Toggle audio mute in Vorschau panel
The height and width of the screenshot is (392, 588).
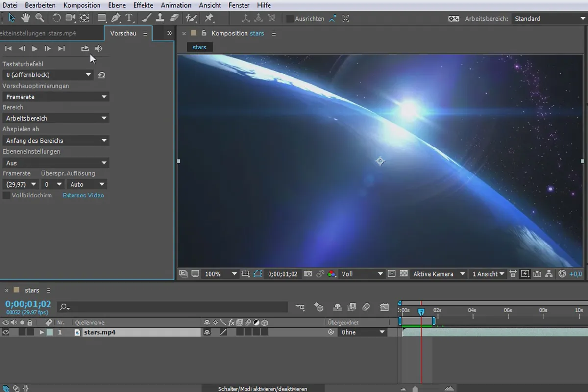(98, 48)
